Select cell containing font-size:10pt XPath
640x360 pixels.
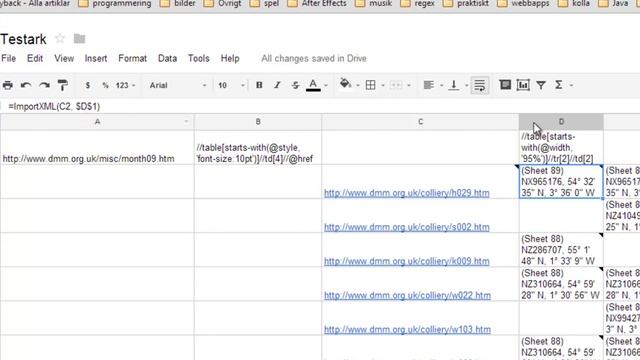point(258,147)
